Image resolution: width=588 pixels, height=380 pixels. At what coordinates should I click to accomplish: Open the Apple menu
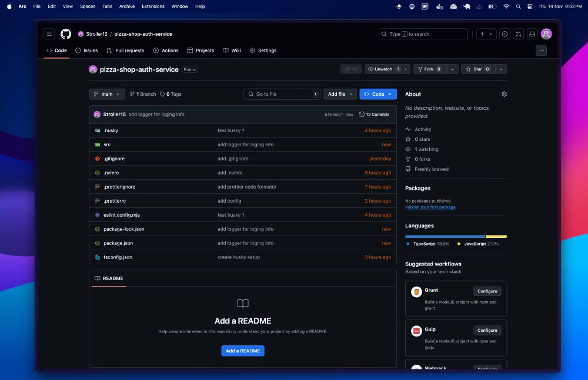click(9, 6)
